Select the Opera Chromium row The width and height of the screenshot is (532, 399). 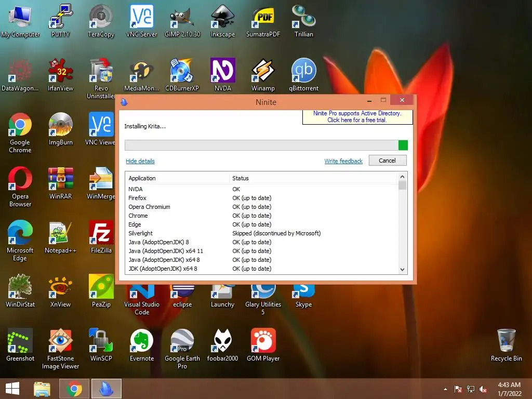262,207
